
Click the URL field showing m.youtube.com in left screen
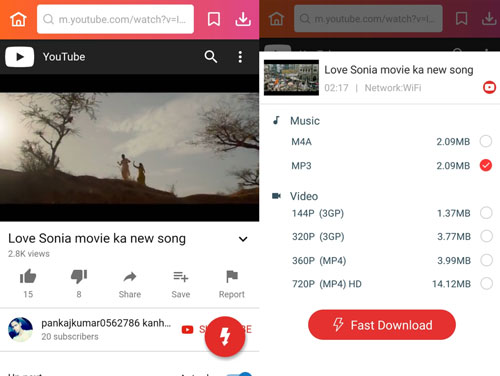click(115, 19)
